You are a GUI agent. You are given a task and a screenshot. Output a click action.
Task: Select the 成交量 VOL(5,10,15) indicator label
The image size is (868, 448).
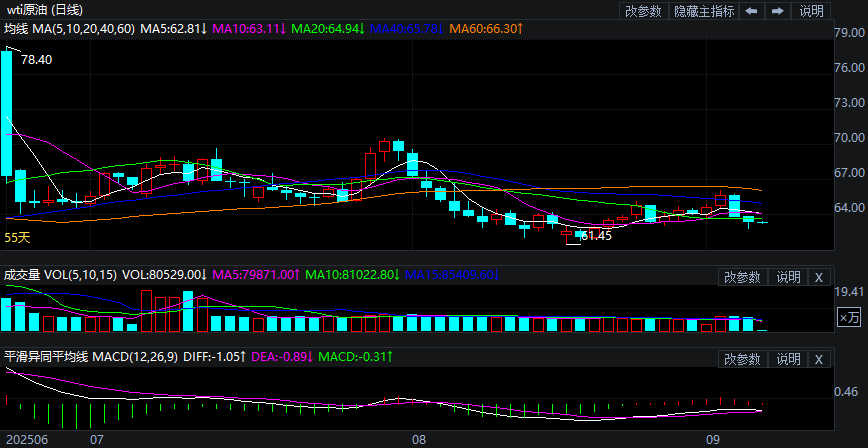click(x=59, y=274)
